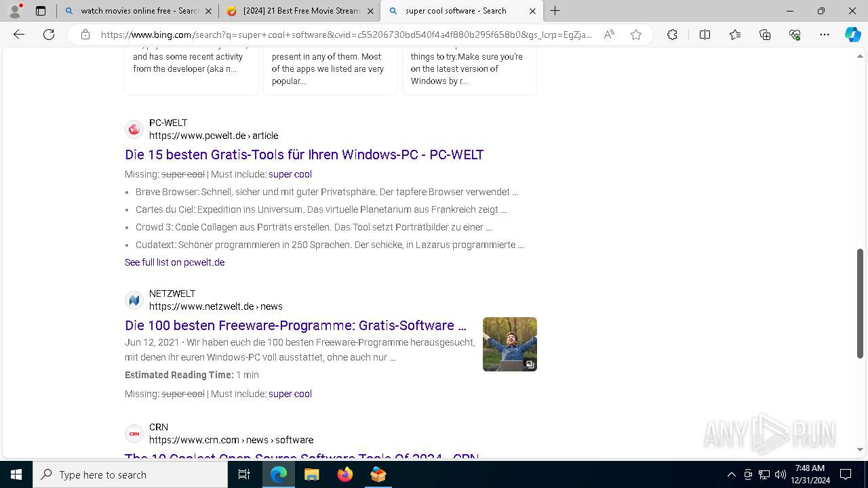The height and width of the screenshot is (488, 868).
Task: Click the scrollbar up arrow
Action: tap(860, 56)
